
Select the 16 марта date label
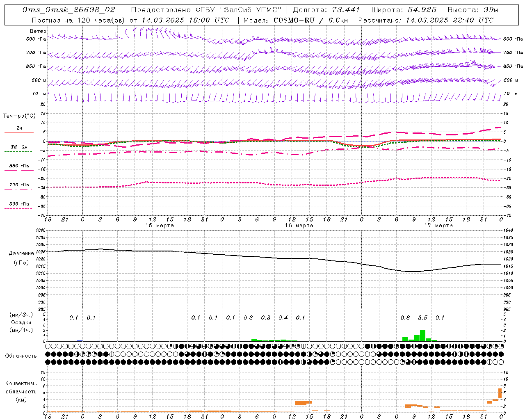[299, 226]
